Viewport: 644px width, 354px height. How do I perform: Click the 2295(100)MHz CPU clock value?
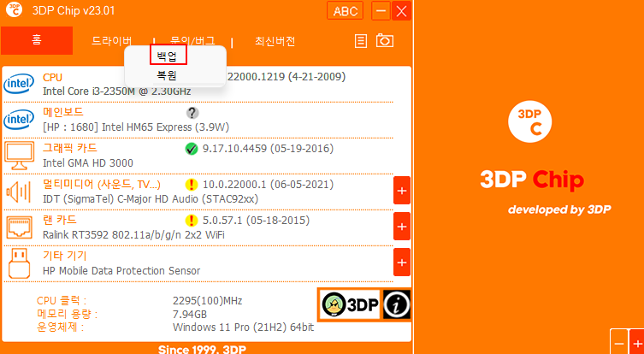(208, 301)
